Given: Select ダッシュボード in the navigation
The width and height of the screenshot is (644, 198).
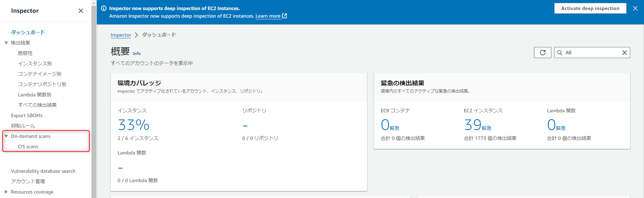Looking at the screenshot, I should pos(28,32).
